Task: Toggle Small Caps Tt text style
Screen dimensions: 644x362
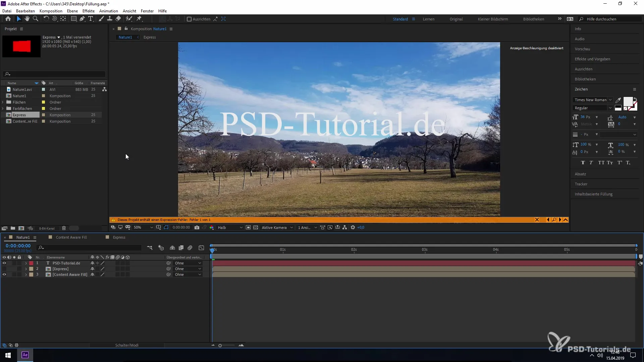Action: tap(610, 163)
